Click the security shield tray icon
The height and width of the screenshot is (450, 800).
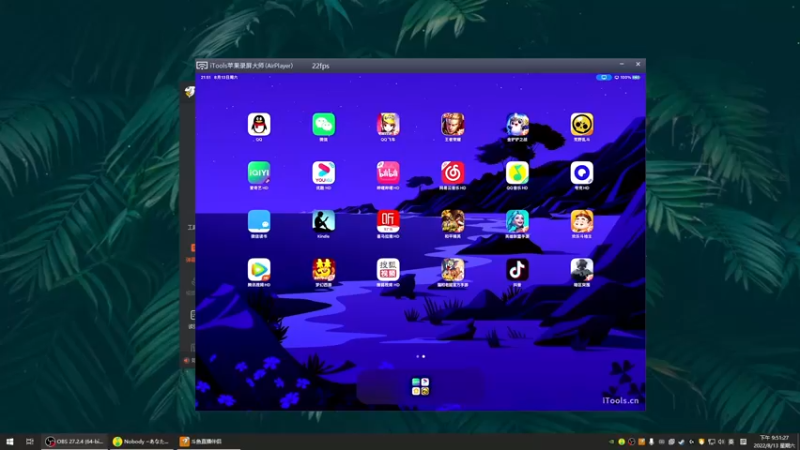point(702,442)
